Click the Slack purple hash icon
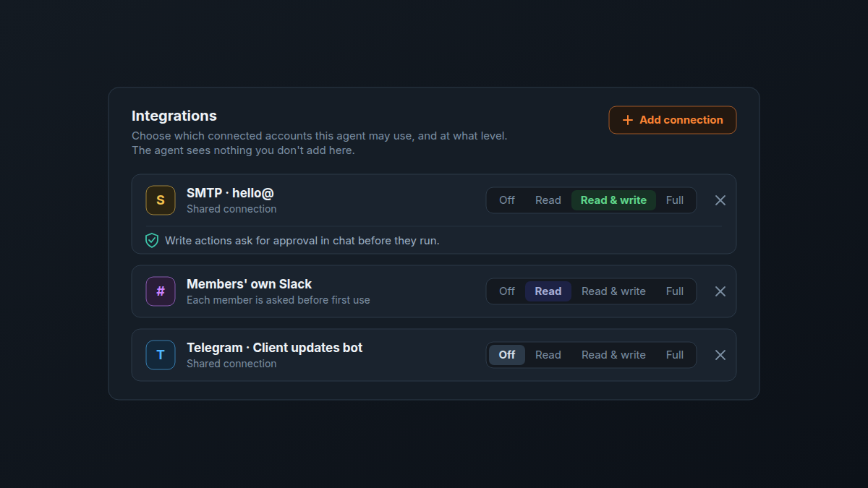The image size is (868, 488). [x=161, y=291]
